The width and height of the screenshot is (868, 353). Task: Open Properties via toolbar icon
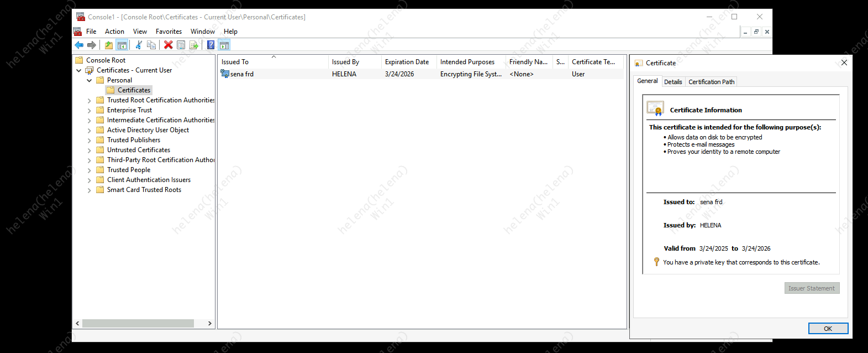coord(181,45)
